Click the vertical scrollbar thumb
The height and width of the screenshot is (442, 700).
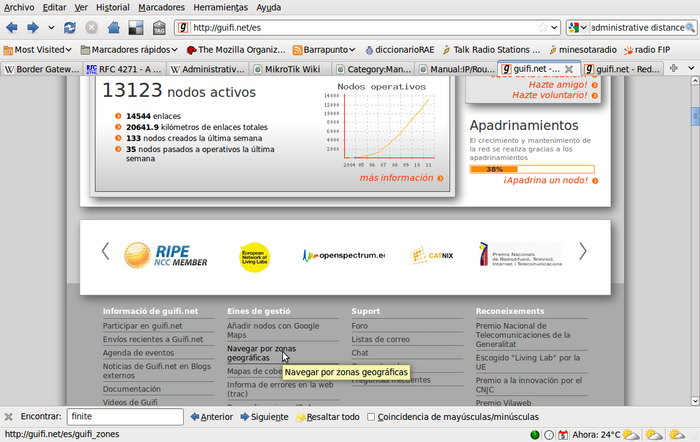[x=695, y=116]
